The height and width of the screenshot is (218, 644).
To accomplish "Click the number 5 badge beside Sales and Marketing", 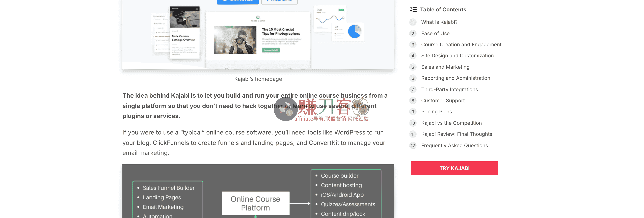I will [x=413, y=67].
